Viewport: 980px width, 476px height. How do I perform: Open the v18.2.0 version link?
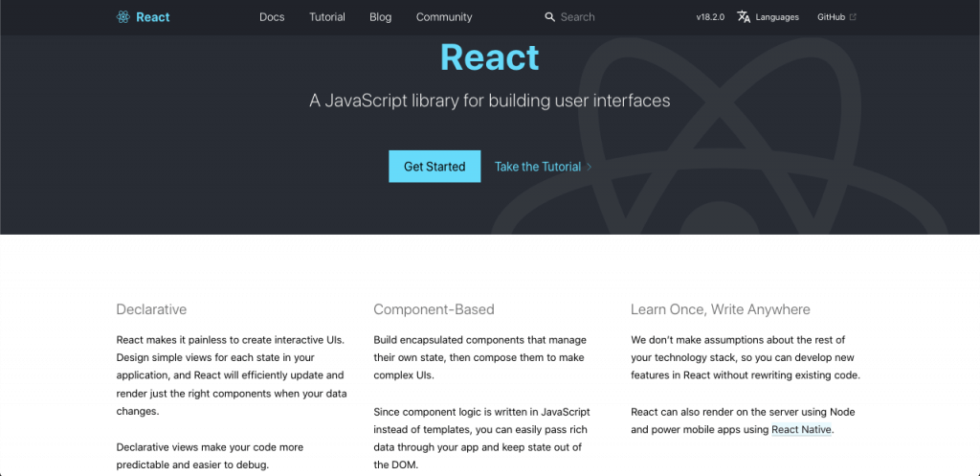(x=710, y=17)
